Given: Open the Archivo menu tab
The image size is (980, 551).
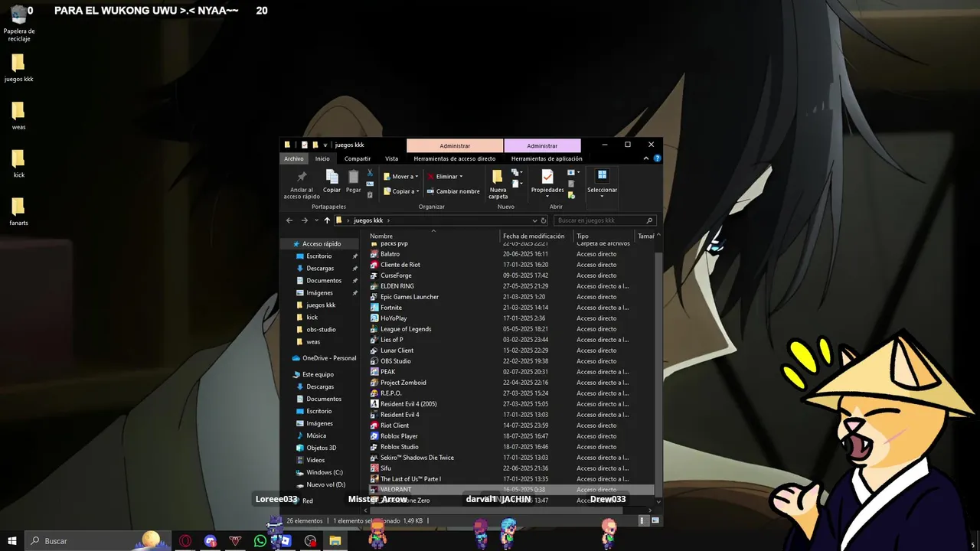Looking at the screenshot, I should 294,158.
